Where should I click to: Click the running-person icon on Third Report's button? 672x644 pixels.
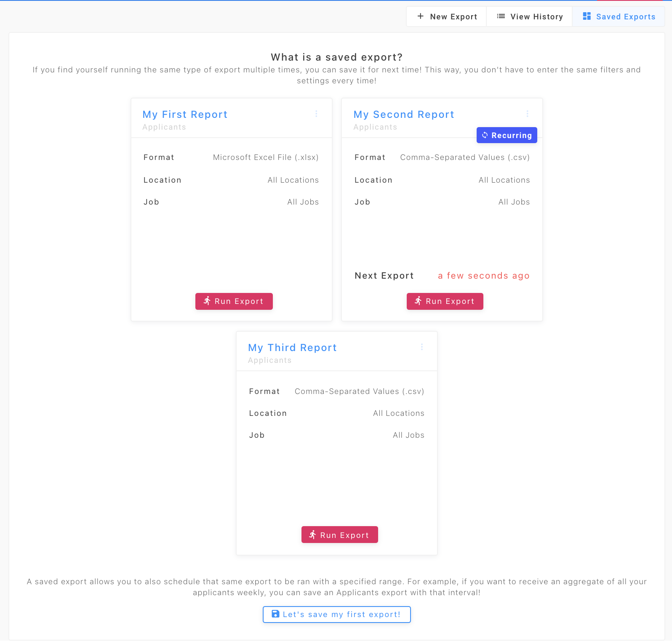tap(313, 535)
